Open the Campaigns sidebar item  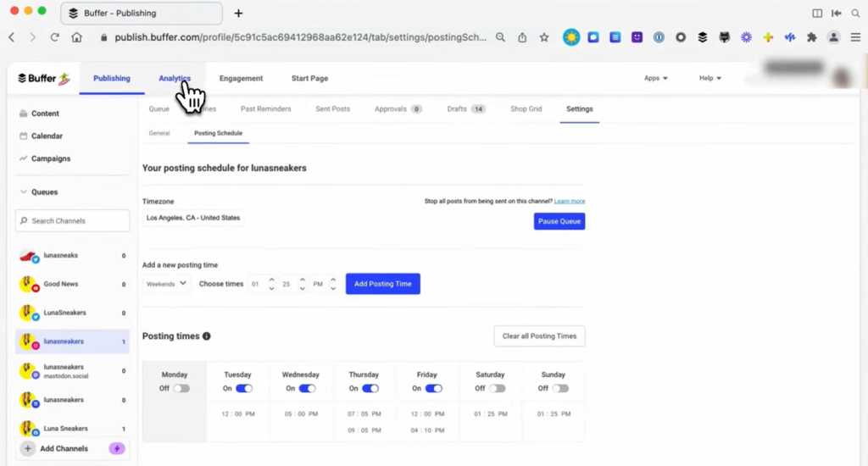click(x=50, y=158)
